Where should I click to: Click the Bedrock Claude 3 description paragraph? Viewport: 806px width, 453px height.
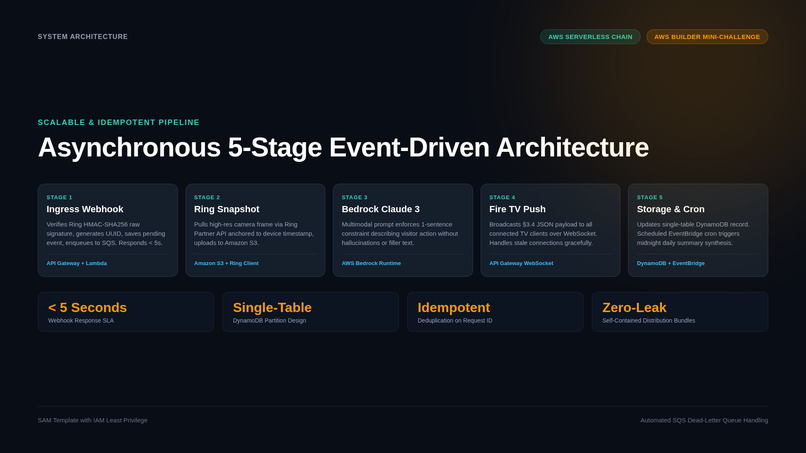[400, 233]
